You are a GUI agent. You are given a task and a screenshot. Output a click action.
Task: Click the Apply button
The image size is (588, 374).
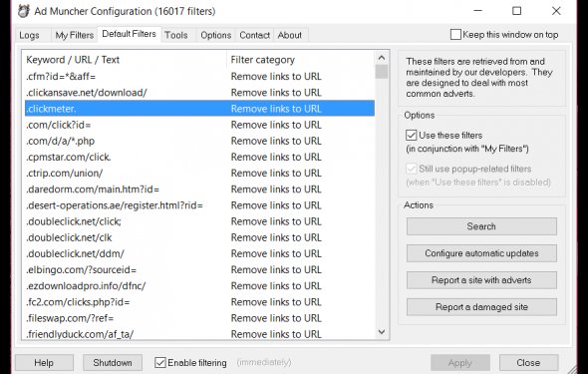point(460,363)
